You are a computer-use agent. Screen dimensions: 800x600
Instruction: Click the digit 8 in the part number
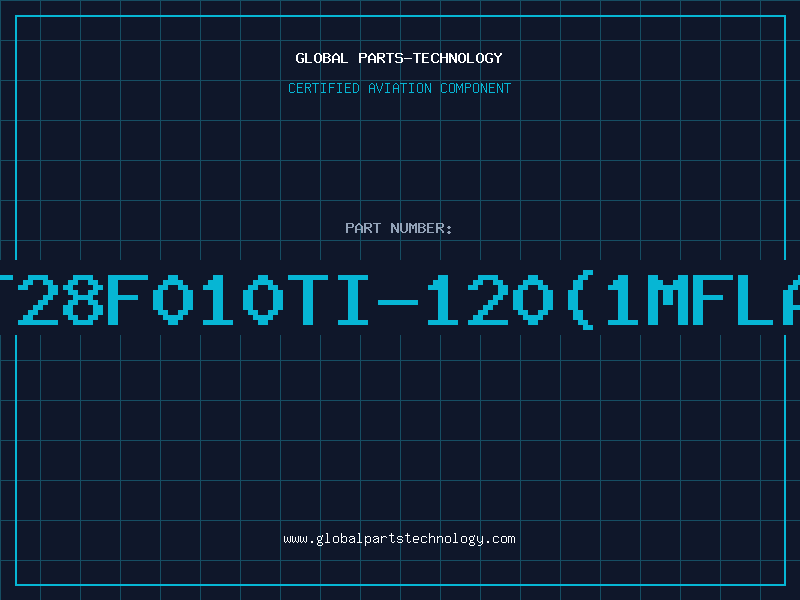coord(83,299)
